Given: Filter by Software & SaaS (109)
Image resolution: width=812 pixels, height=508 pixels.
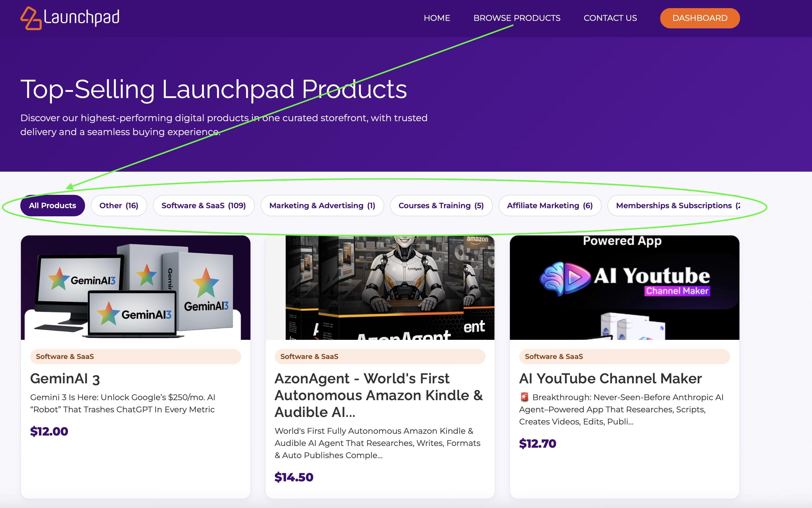Looking at the screenshot, I should (x=203, y=206).
